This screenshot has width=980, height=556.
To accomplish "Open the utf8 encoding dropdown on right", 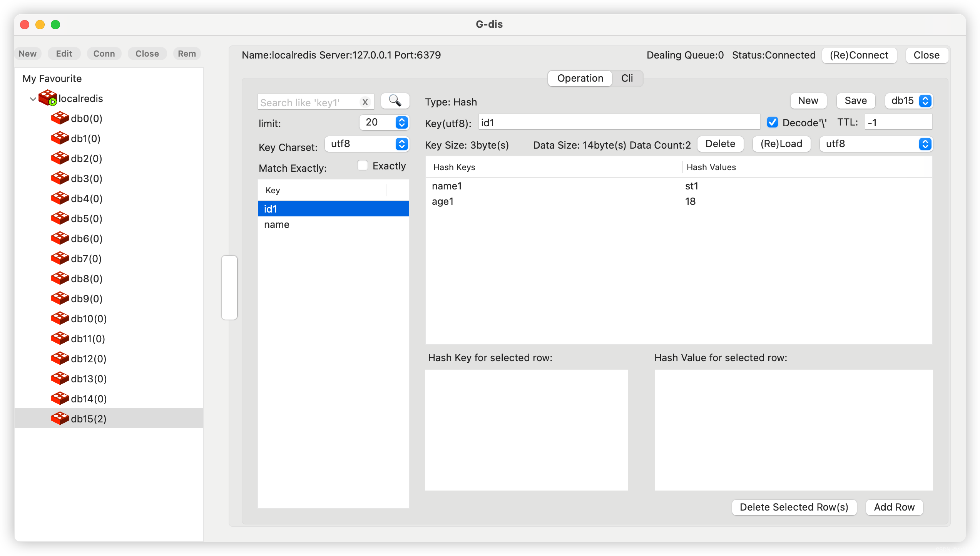I will click(x=925, y=144).
